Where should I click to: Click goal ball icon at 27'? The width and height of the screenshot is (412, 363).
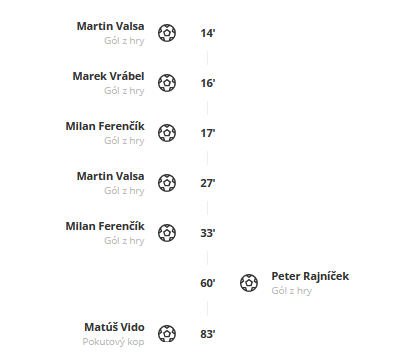(167, 183)
